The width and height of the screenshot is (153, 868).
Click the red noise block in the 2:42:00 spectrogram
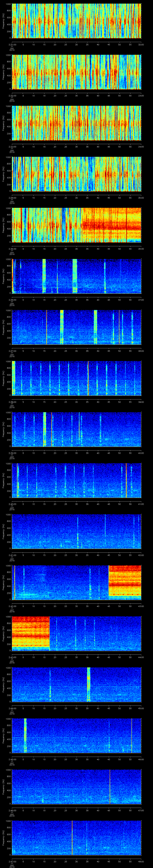[x=125, y=582]
